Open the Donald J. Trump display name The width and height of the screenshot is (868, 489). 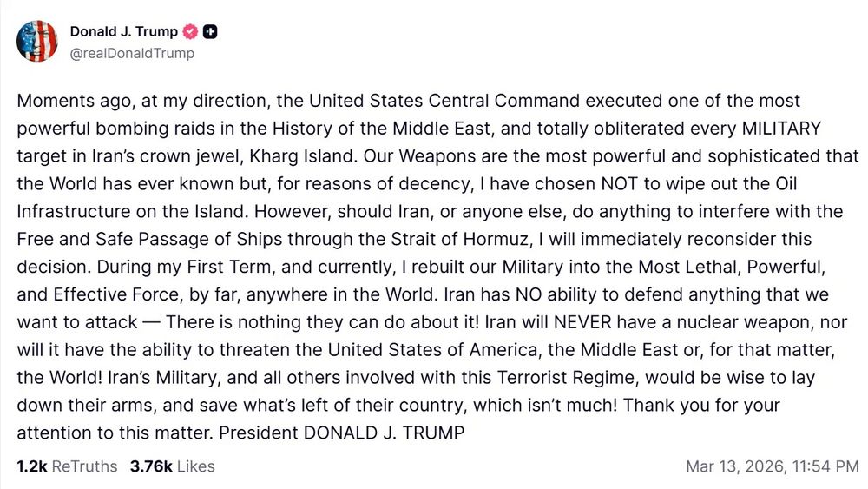tap(123, 32)
